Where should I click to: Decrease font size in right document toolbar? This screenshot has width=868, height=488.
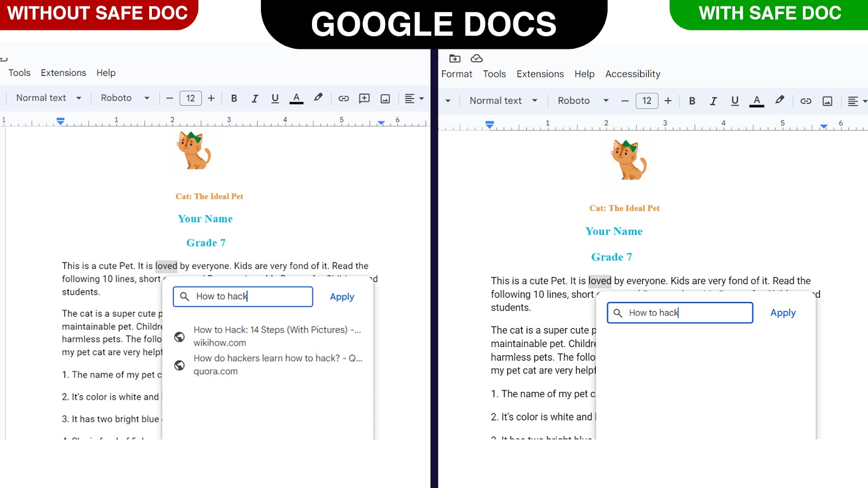pyautogui.click(x=625, y=101)
